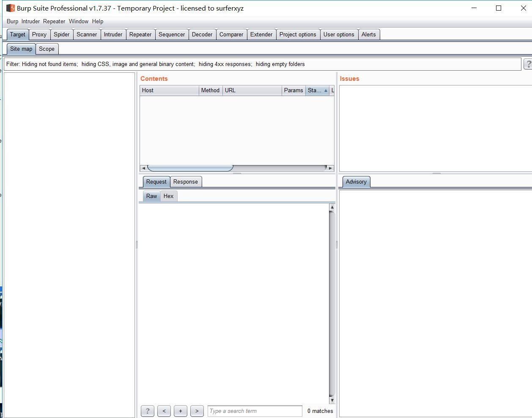Switch to User options tab

(339, 35)
